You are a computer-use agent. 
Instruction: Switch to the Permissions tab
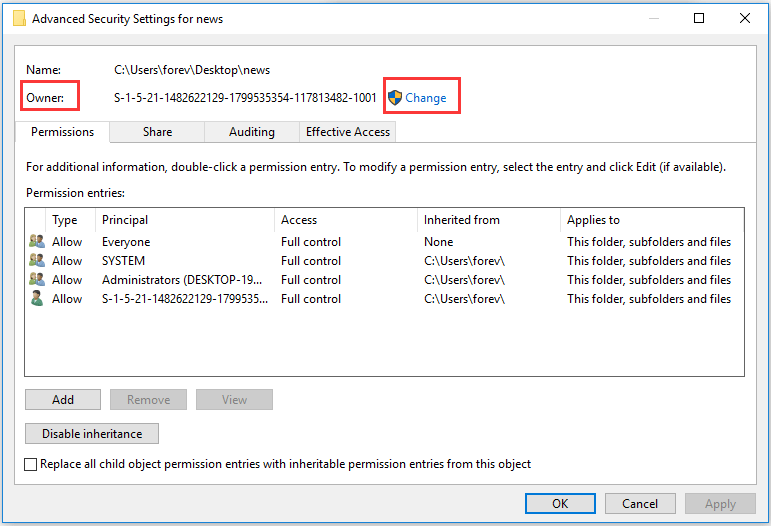[62, 132]
